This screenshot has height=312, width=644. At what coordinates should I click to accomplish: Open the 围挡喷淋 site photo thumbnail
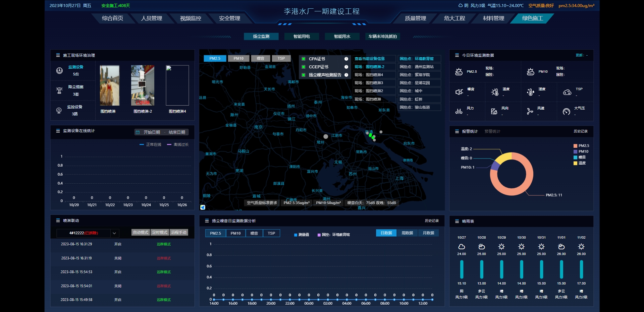110,85
